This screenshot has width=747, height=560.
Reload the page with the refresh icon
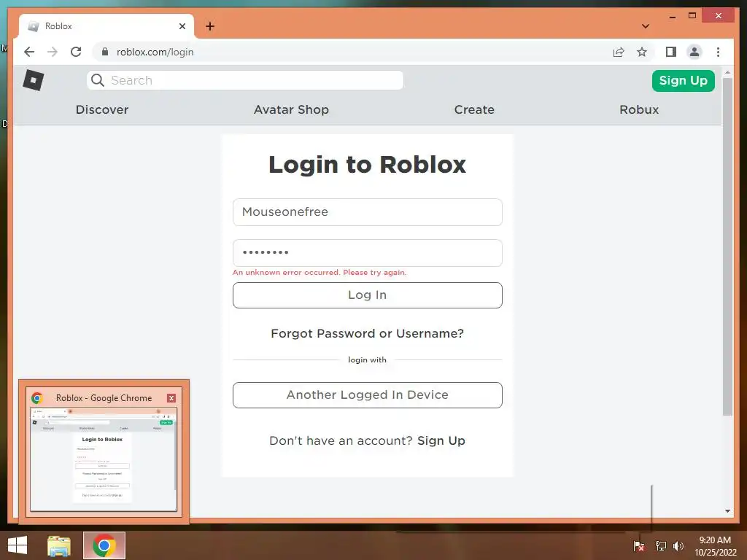(x=76, y=52)
